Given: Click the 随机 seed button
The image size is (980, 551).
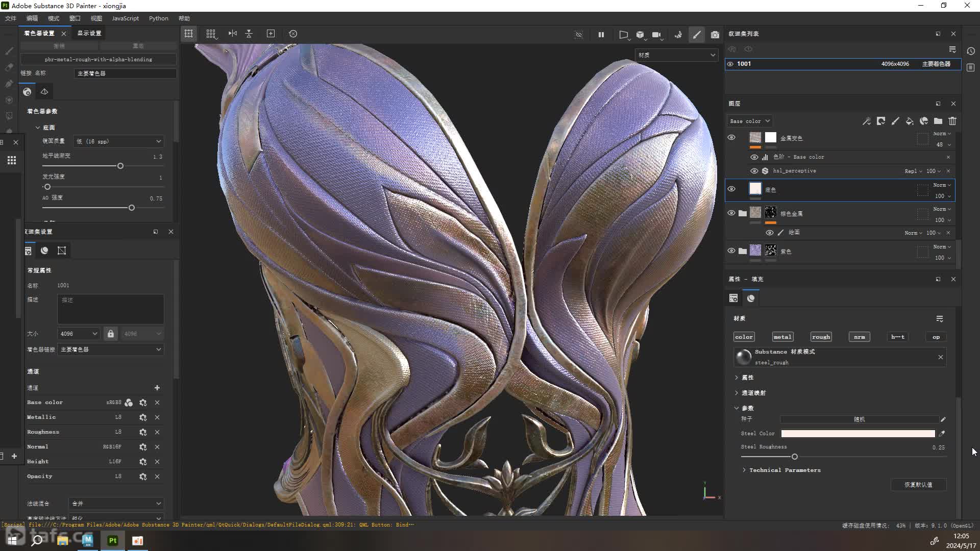Looking at the screenshot, I should (859, 419).
